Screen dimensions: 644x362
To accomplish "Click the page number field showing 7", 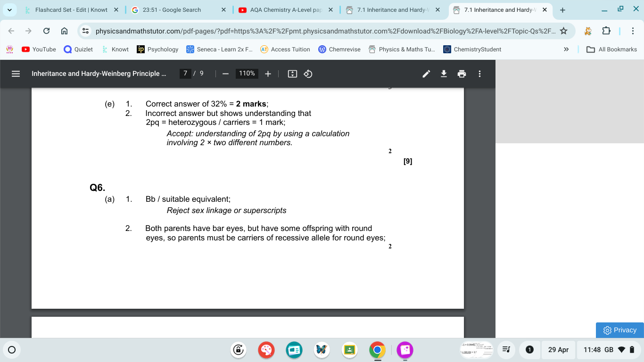I will coord(185,74).
